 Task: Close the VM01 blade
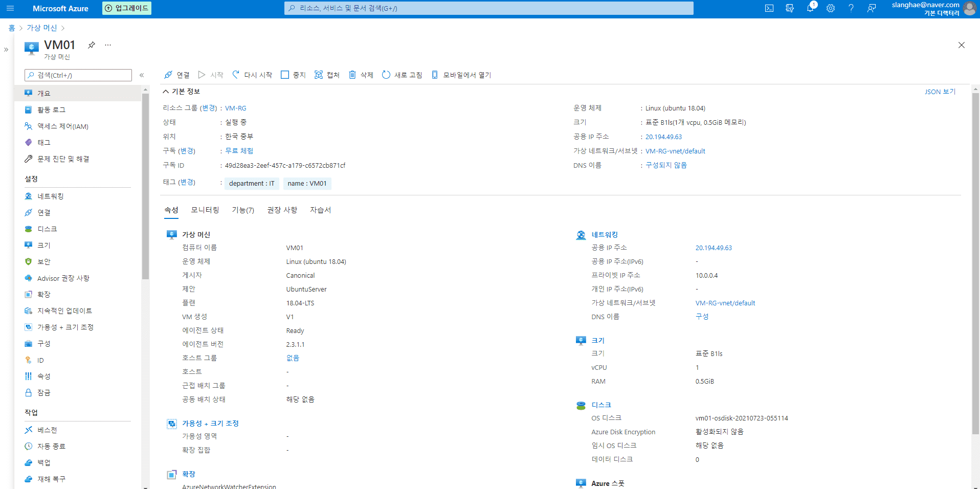pyautogui.click(x=962, y=45)
